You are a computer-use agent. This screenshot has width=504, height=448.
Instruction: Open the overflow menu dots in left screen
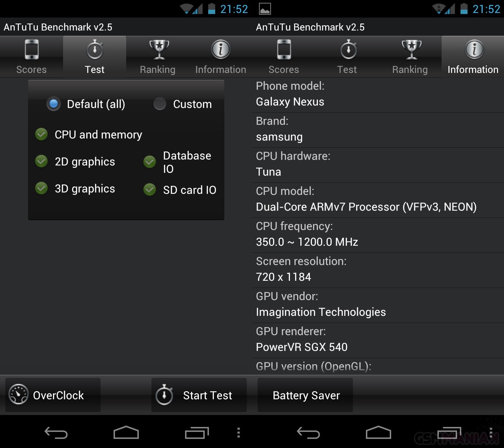point(239,433)
